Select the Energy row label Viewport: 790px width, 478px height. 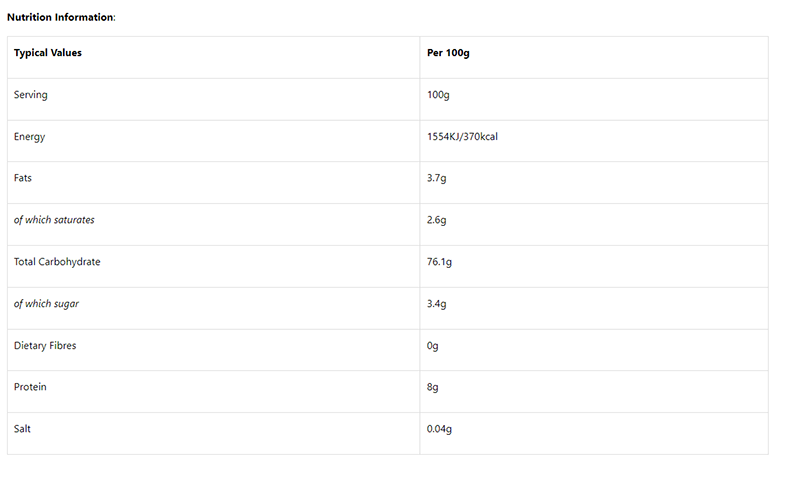tap(29, 136)
